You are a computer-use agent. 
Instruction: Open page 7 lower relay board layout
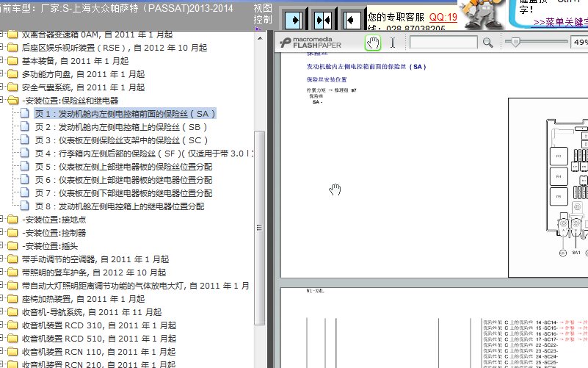124,193
